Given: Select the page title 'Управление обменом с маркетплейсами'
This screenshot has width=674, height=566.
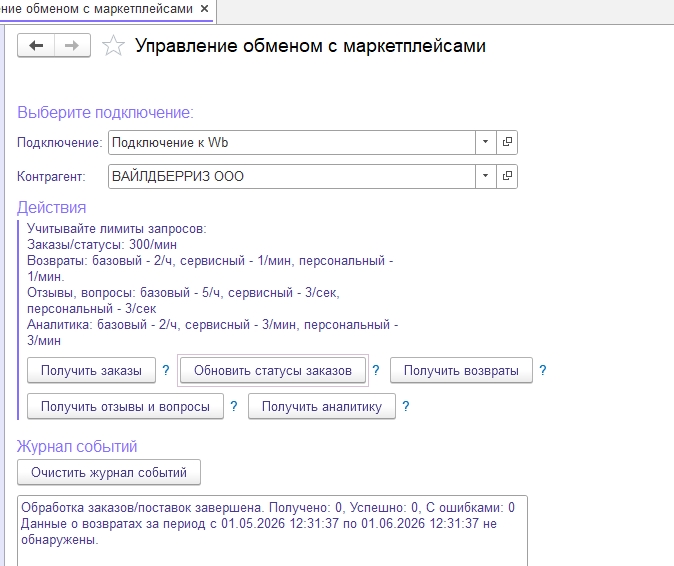Looking at the screenshot, I should tap(310, 46).
